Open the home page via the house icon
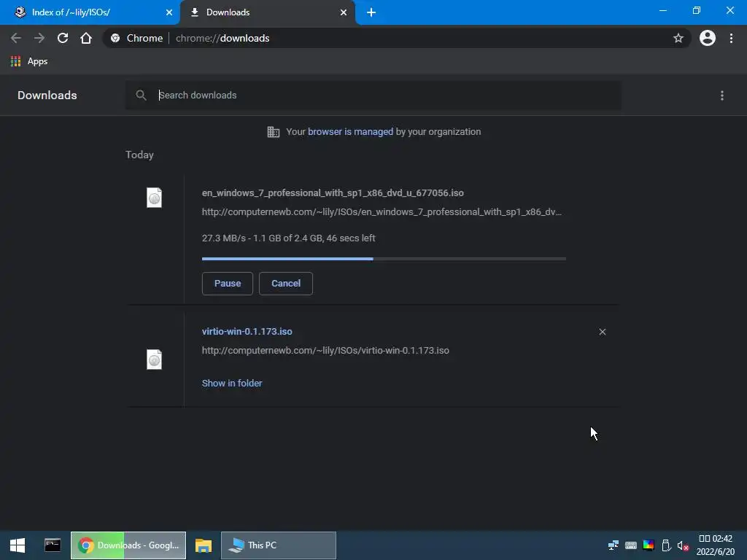 (x=86, y=38)
